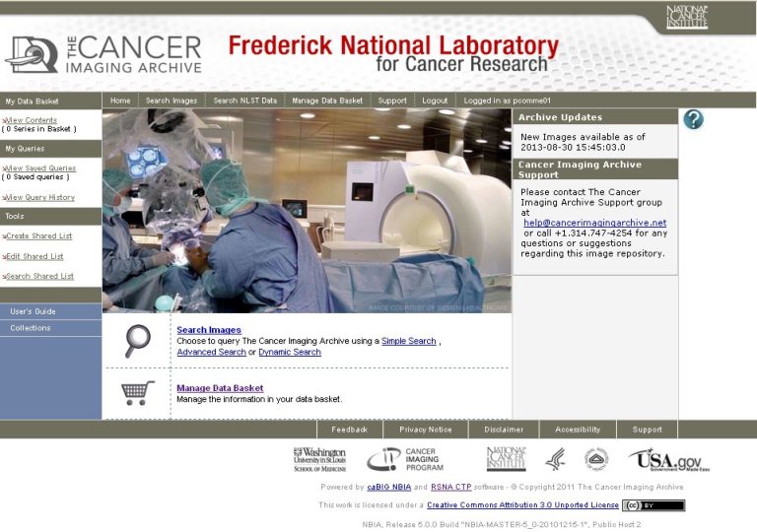Open the Support item in top navigation

click(392, 100)
